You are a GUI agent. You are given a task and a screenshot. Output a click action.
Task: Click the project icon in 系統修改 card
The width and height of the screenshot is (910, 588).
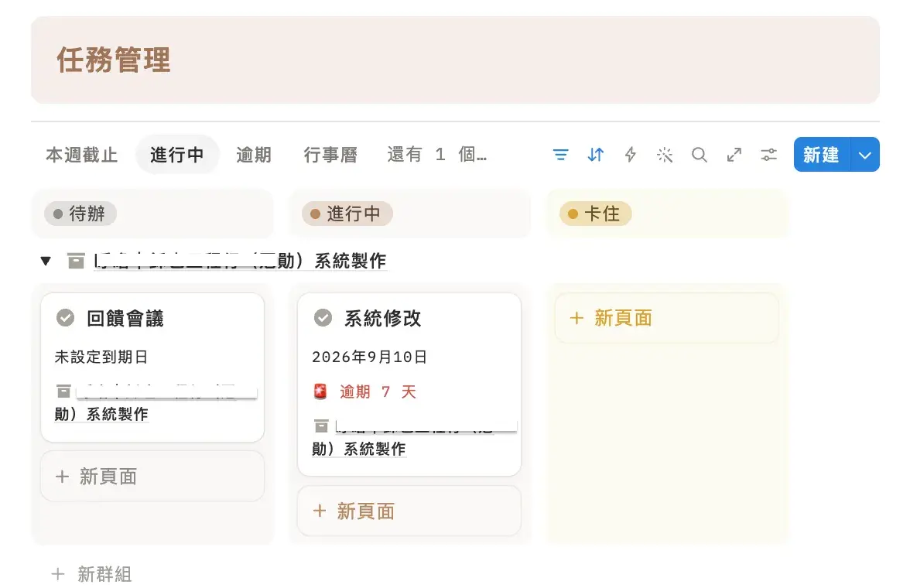click(x=321, y=426)
